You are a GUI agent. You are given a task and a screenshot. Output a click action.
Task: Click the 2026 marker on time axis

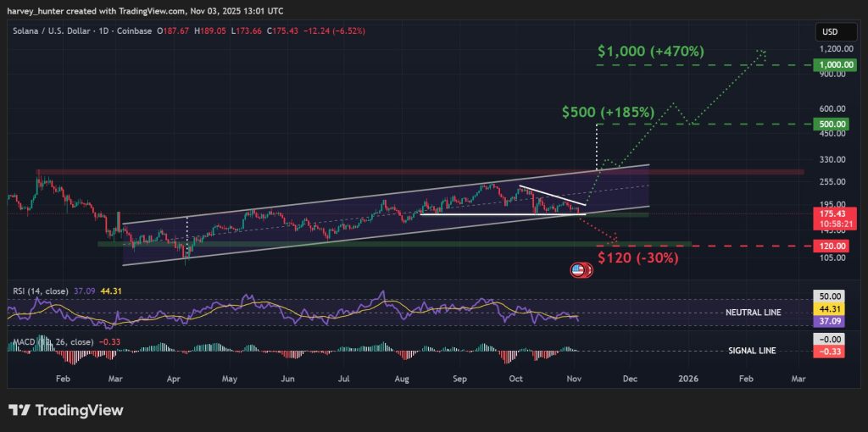[x=688, y=379]
